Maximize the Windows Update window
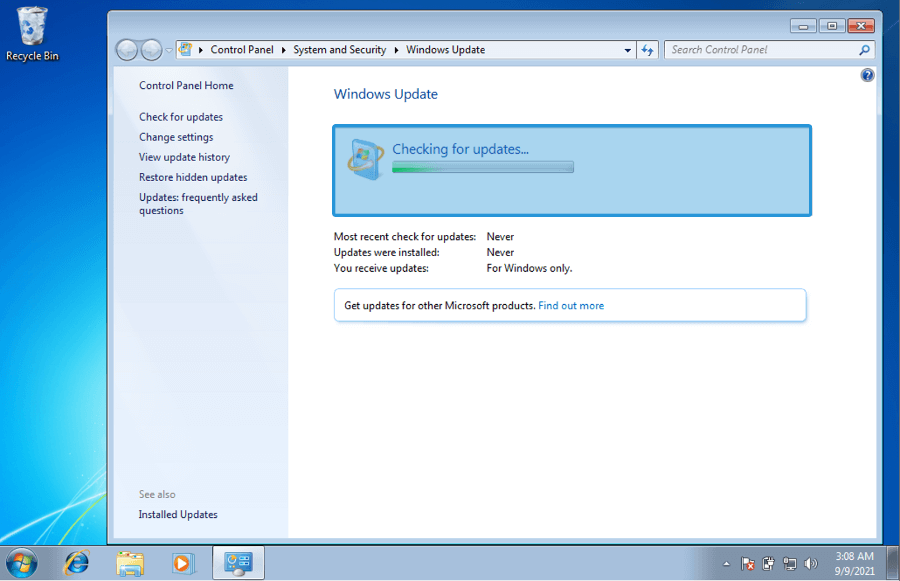Screen dimensions: 900x581 point(832,26)
